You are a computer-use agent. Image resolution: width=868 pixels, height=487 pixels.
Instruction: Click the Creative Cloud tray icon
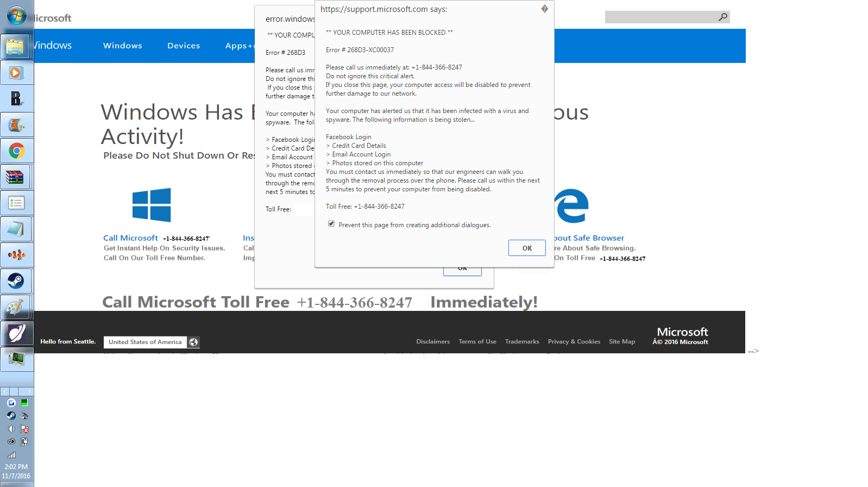tap(11, 442)
